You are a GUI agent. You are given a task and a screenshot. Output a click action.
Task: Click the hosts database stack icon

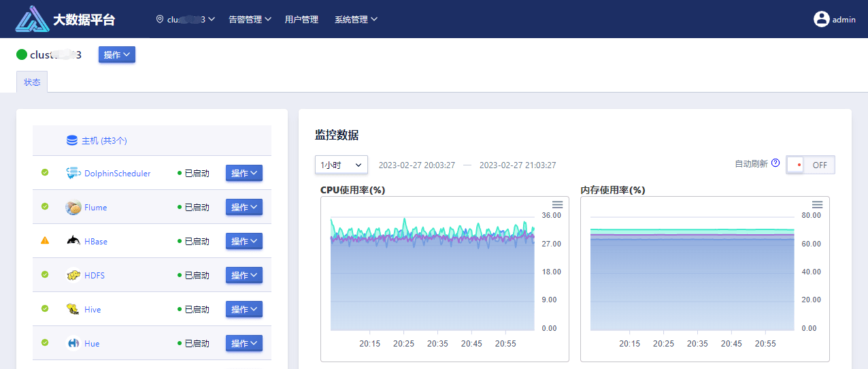pos(72,140)
